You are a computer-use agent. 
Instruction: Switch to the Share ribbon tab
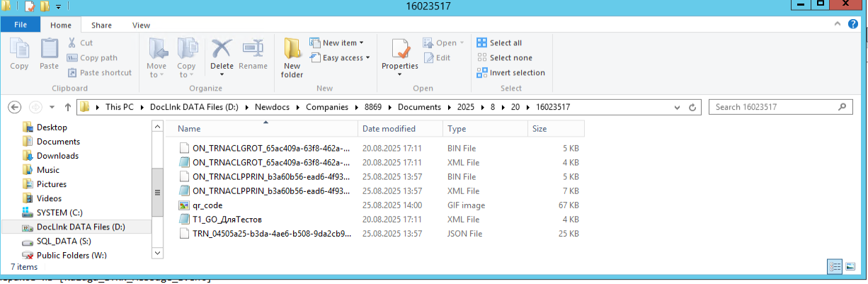pos(101,25)
